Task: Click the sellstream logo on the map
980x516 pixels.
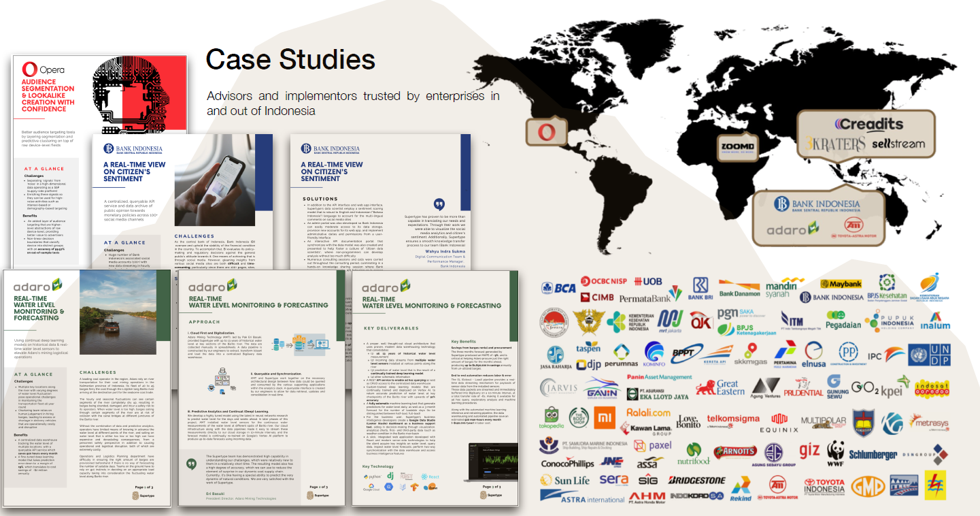Action: click(x=898, y=144)
